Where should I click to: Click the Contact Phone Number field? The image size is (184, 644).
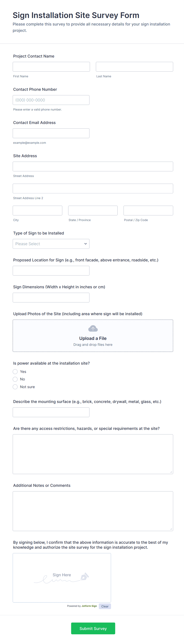click(x=51, y=100)
